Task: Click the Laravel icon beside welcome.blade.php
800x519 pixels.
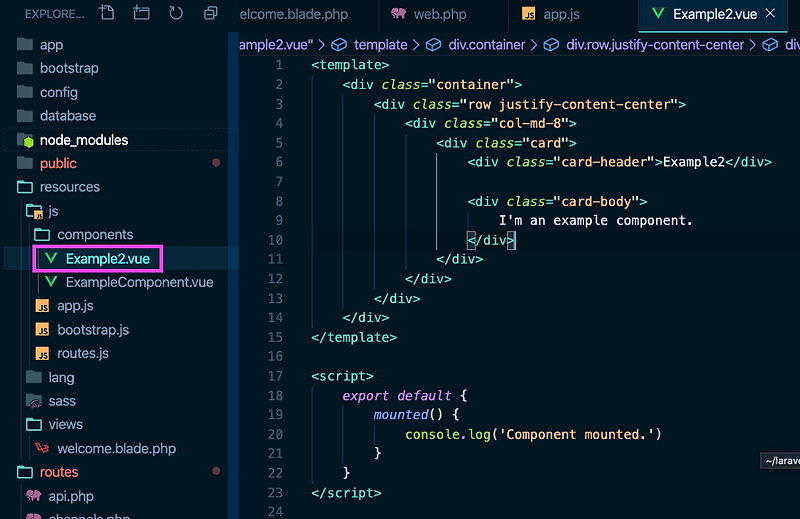Action: [x=42, y=448]
